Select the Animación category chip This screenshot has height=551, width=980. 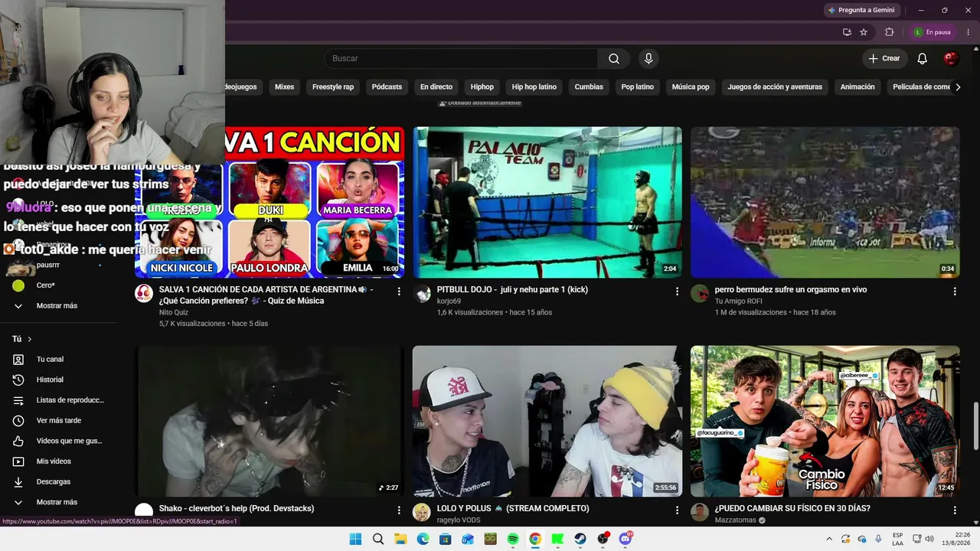[x=857, y=87]
